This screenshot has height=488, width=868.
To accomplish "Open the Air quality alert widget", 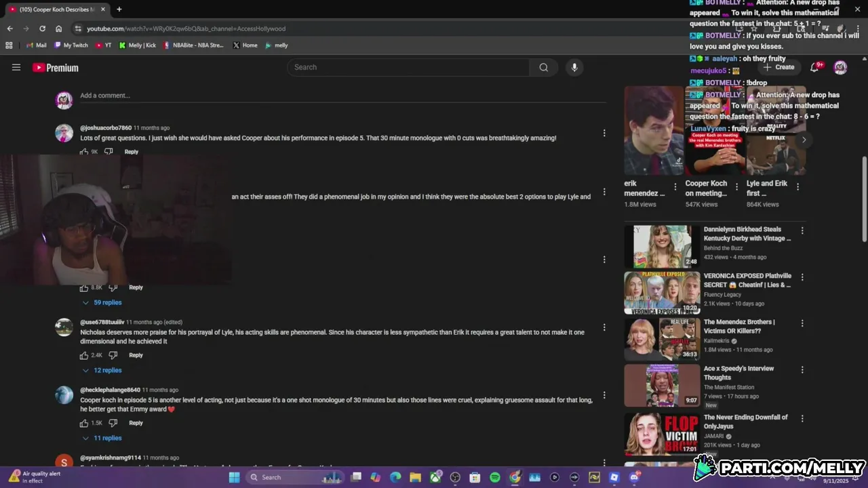I will click(x=34, y=477).
